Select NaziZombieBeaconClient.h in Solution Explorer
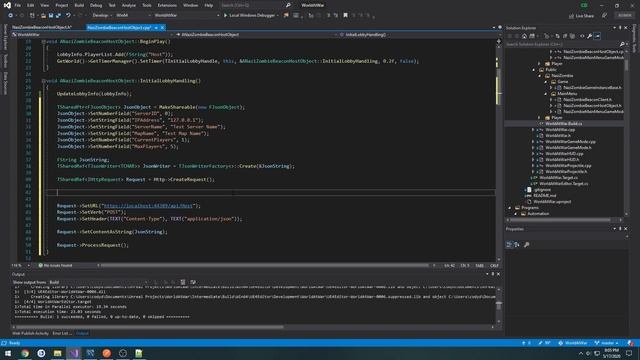The image size is (640, 360). click(x=587, y=100)
